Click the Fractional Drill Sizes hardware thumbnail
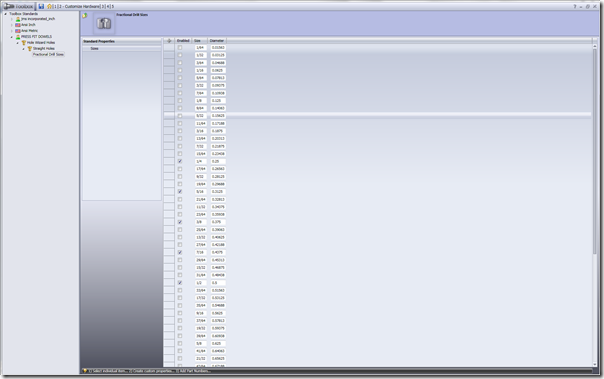The image size is (604, 379). [x=104, y=23]
